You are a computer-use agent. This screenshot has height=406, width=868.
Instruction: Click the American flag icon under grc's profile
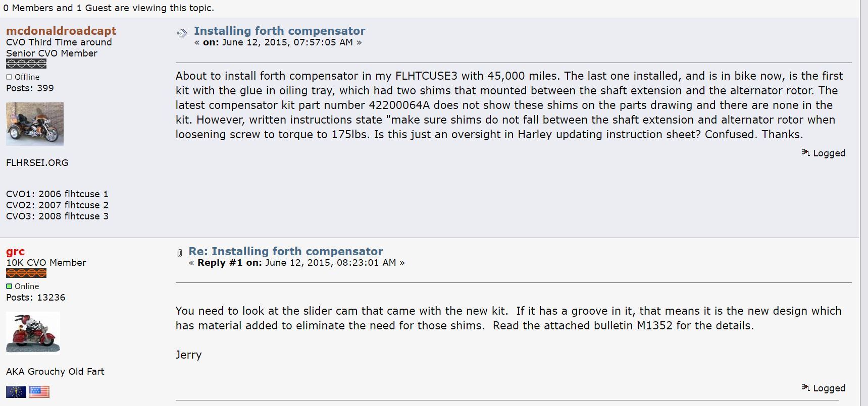[x=39, y=392]
